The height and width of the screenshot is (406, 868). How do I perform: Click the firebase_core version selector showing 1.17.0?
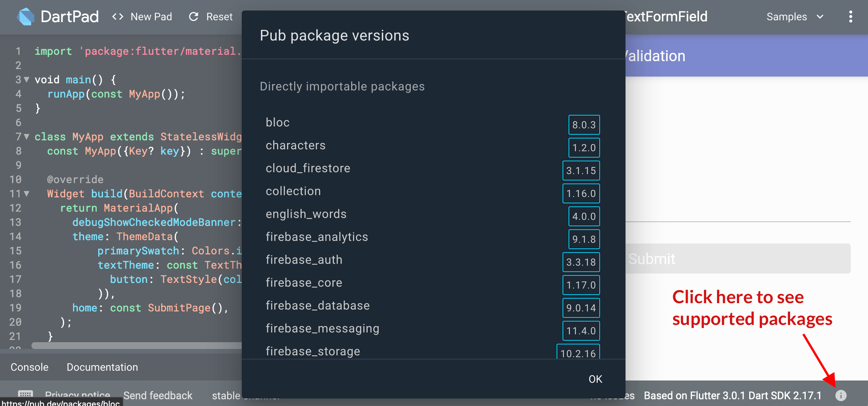click(x=581, y=285)
